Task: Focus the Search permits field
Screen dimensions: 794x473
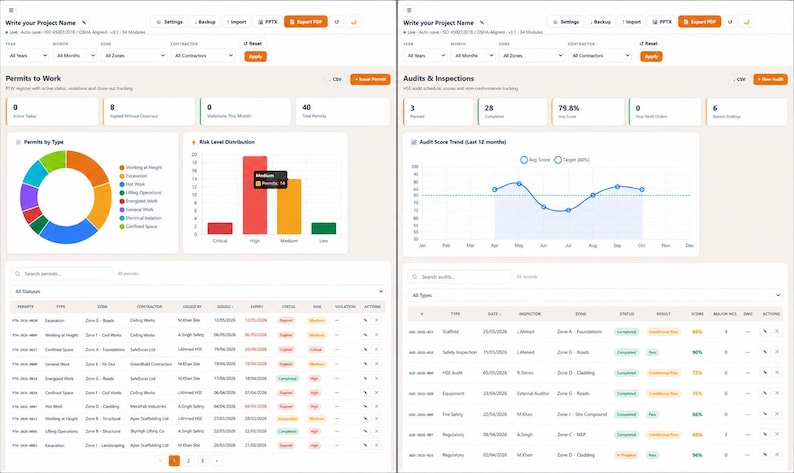Action: pyautogui.click(x=62, y=273)
